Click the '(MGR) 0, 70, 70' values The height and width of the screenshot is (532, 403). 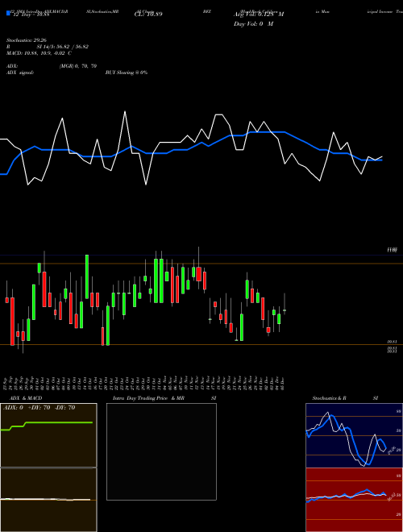[78, 66]
